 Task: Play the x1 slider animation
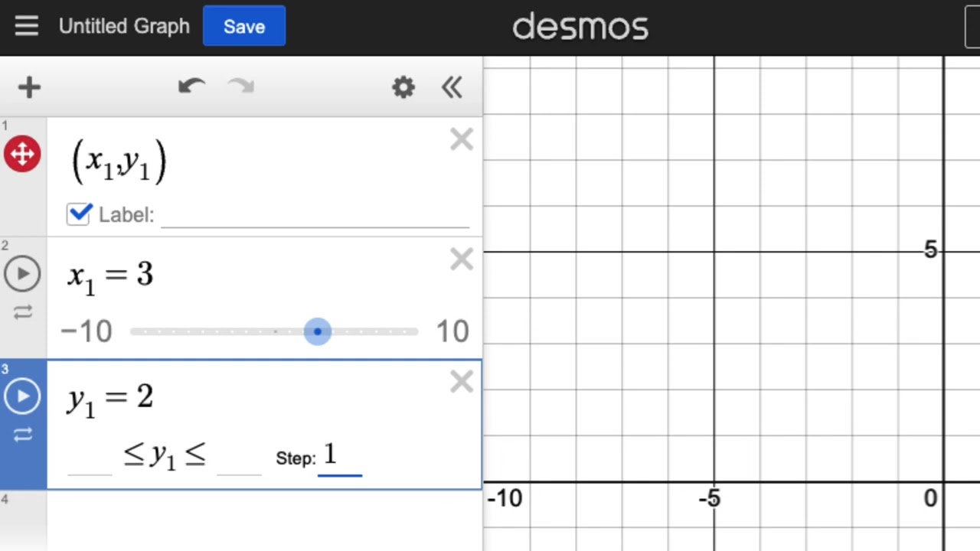tap(22, 274)
